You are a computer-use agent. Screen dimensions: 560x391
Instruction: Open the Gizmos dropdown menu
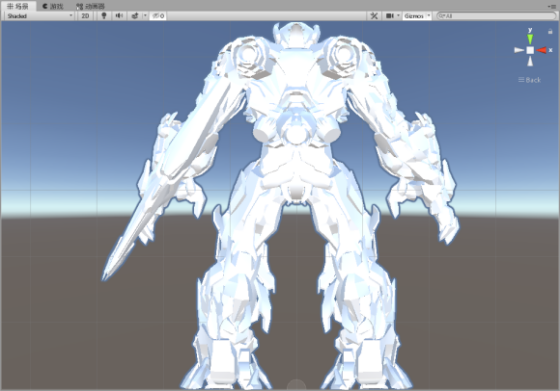point(417,16)
